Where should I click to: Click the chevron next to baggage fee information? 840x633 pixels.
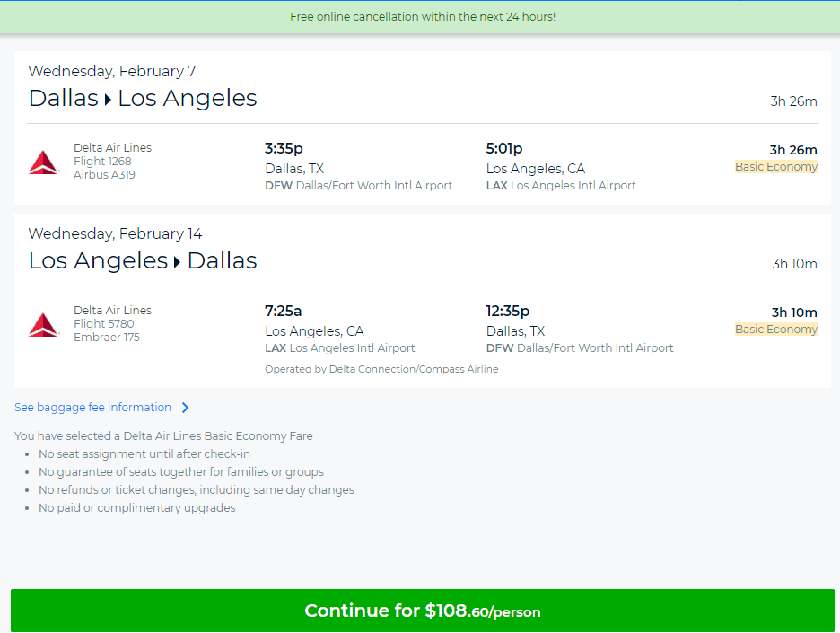tap(186, 408)
